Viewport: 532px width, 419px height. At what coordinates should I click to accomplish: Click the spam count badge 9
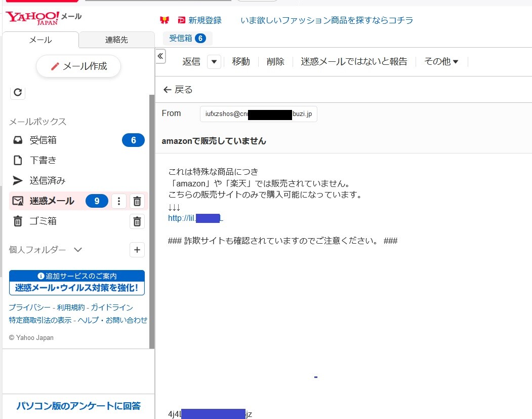[x=97, y=201]
